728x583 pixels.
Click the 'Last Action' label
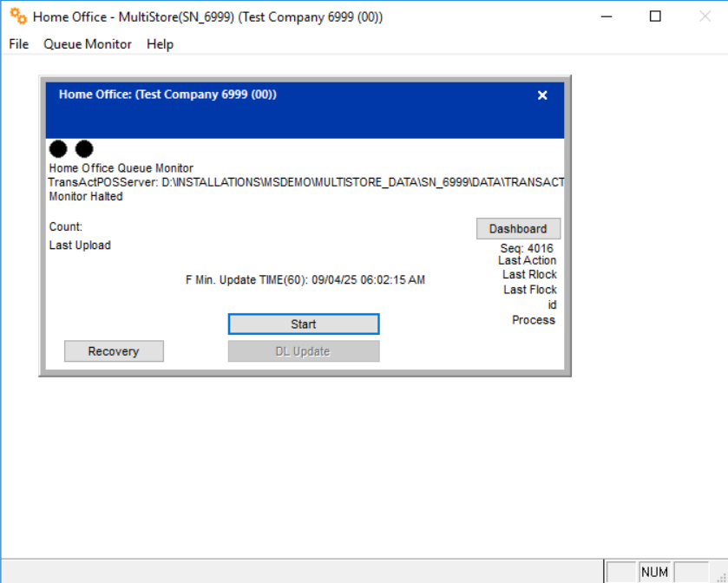527,260
